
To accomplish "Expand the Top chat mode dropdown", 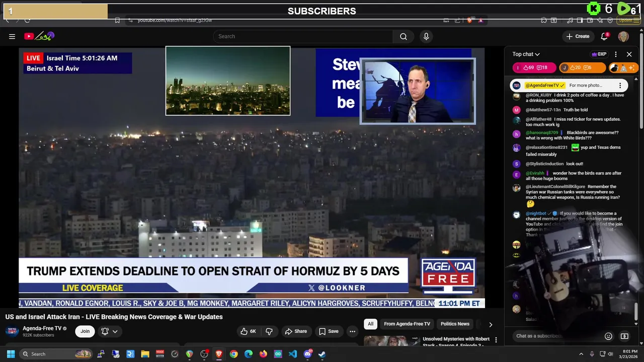I will [526, 54].
